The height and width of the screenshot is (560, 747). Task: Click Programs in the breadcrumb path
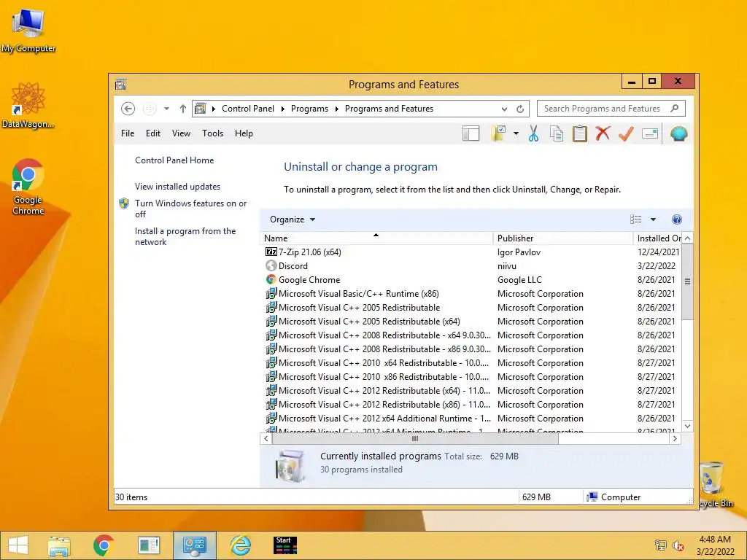(x=309, y=109)
